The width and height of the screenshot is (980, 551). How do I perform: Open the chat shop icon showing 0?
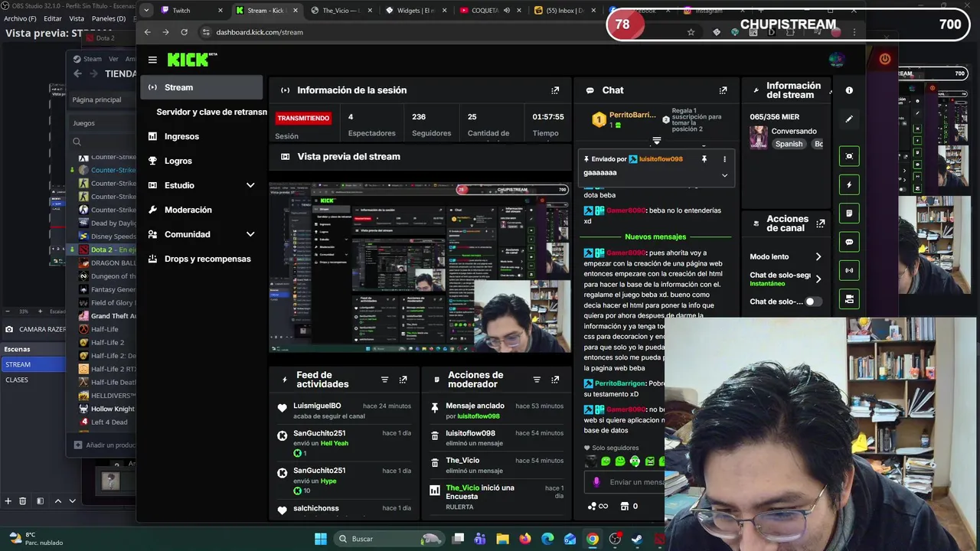pyautogui.click(x=629, y=506)
